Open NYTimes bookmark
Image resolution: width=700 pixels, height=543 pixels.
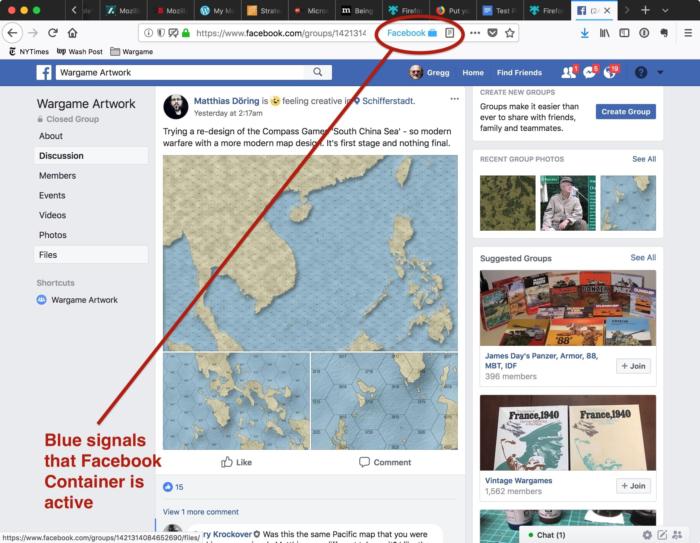[x=29, y=52]
